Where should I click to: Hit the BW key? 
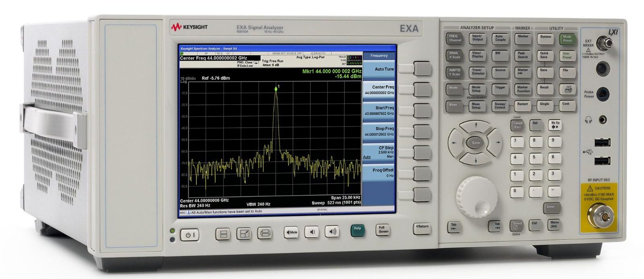tap(500, 55)
